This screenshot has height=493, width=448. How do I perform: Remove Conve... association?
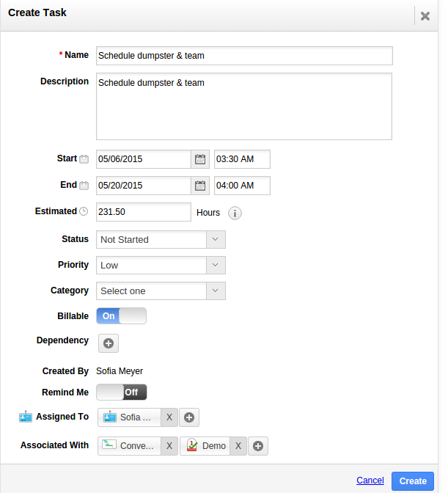[169, 446]
